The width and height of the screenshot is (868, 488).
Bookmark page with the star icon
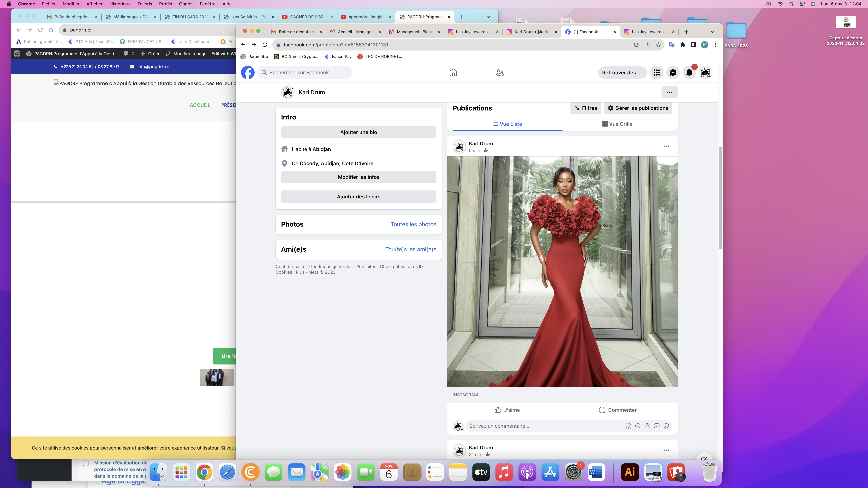(x=658, y=45)
